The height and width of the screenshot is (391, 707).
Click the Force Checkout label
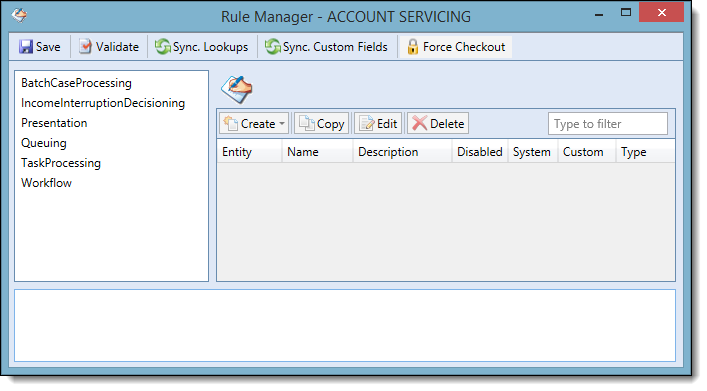pos(464,47)
